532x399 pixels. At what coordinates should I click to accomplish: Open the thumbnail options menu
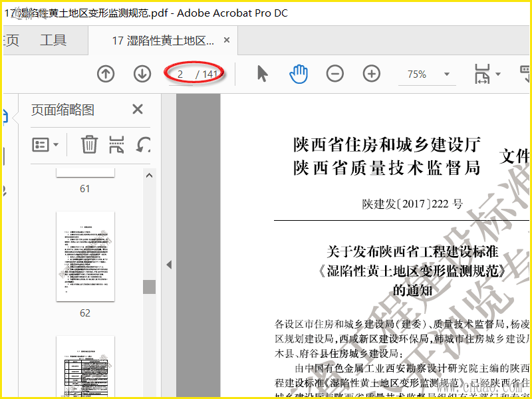point(45,145)
